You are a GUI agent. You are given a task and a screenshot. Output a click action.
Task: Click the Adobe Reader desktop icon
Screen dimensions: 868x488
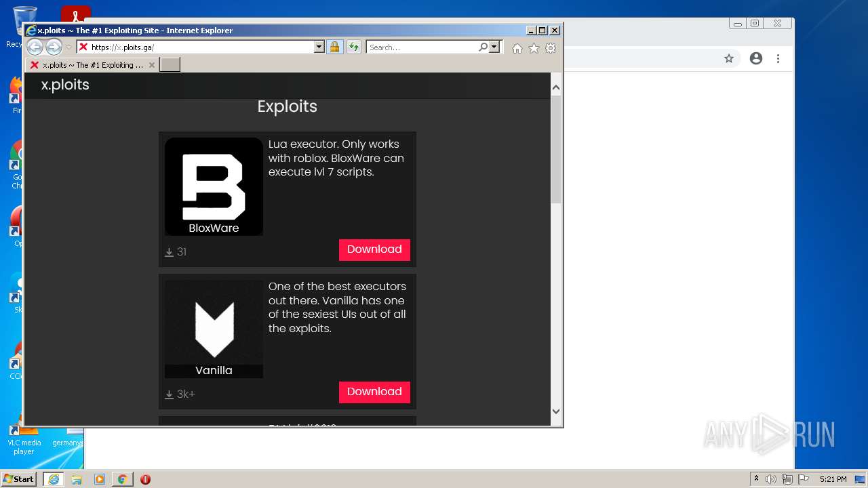tap(76, 14)
